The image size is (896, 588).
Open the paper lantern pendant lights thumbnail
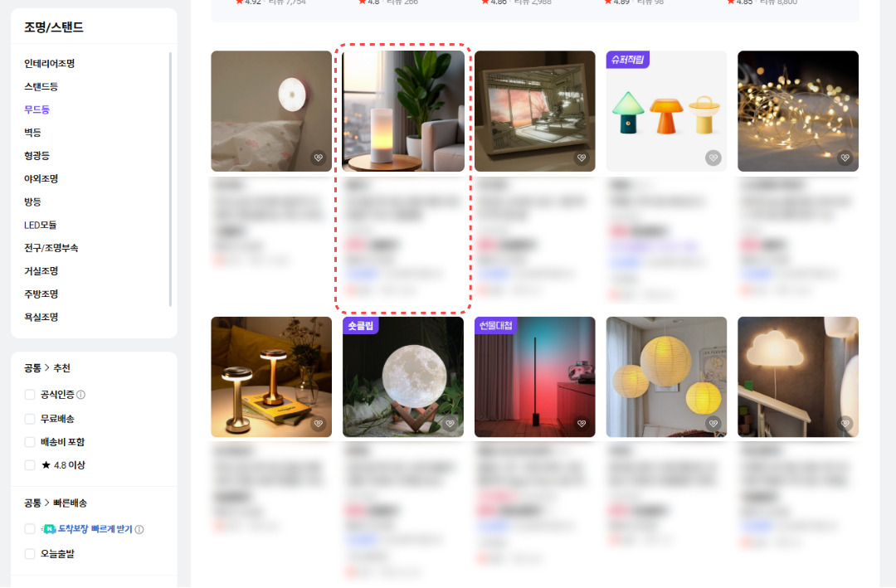click(x=666, y=377)
